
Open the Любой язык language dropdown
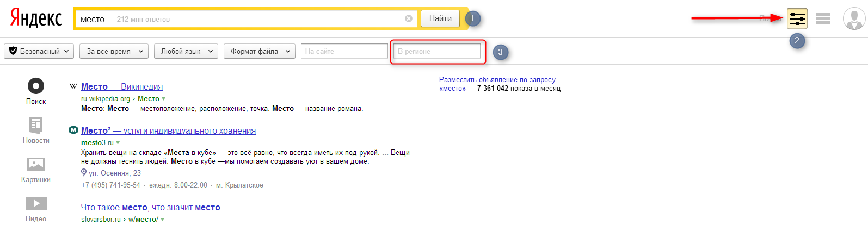coord(186,51)
